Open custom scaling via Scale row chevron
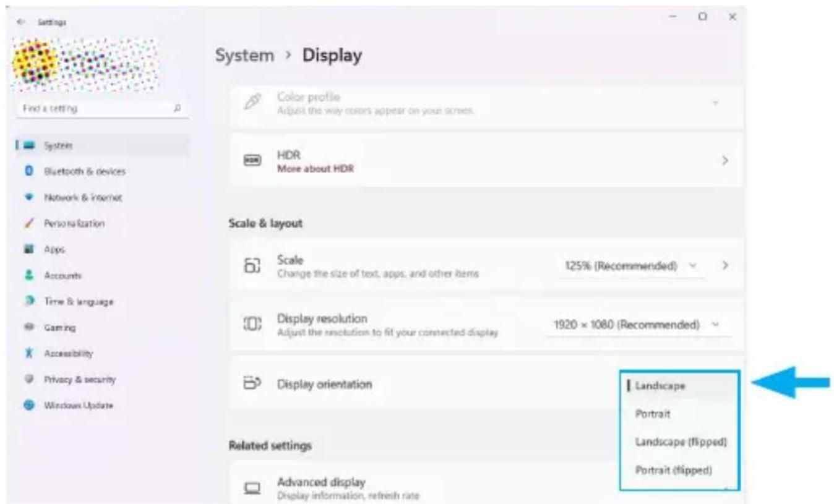Screen dimensions: 834x504 (725, 265)
